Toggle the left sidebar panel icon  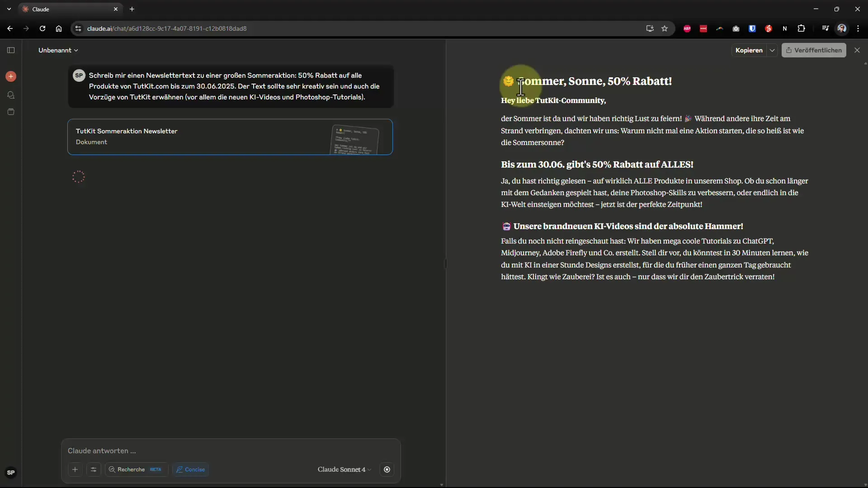coord(11,50)
